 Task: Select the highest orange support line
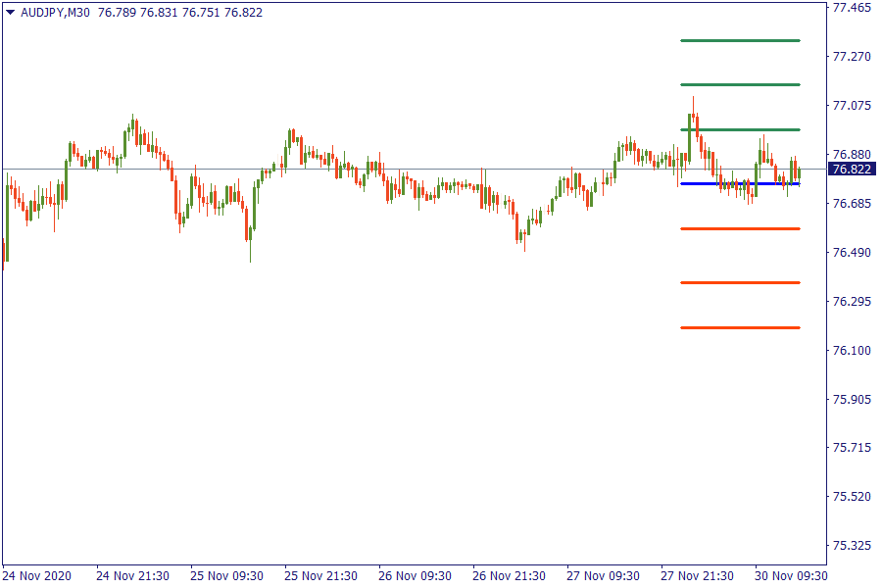pyautogui.click(x=740, y=228)
